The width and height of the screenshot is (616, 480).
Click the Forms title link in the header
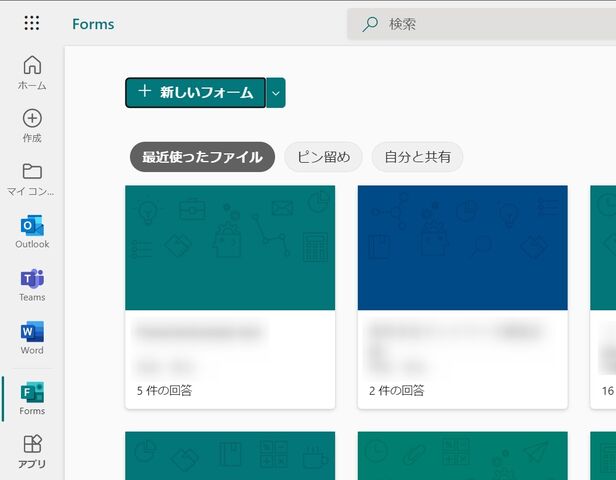tap(93, 24)
